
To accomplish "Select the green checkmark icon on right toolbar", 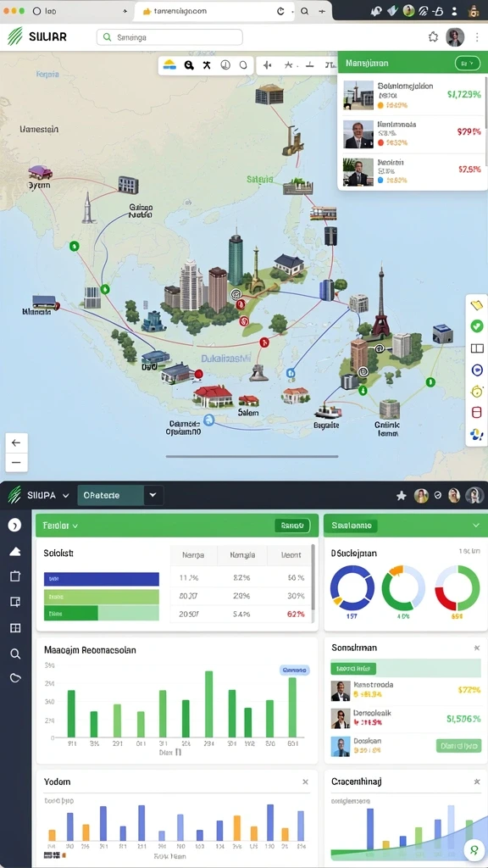I will click(476, 326).
